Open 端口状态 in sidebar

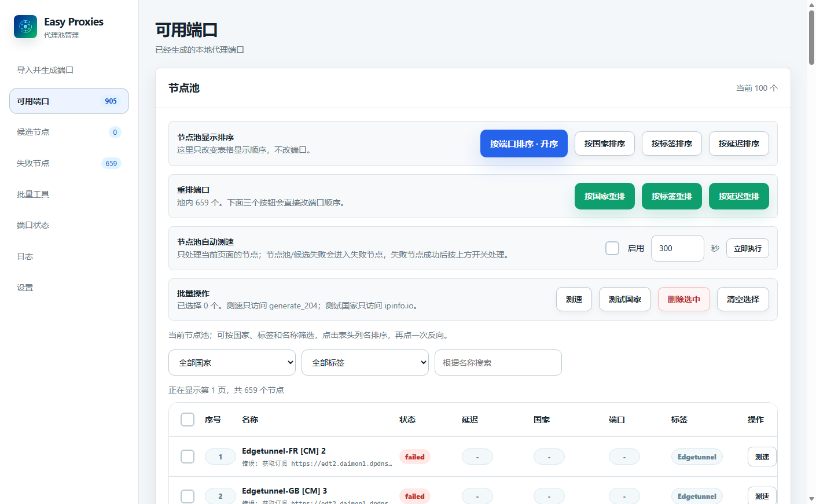pos(69,225)
